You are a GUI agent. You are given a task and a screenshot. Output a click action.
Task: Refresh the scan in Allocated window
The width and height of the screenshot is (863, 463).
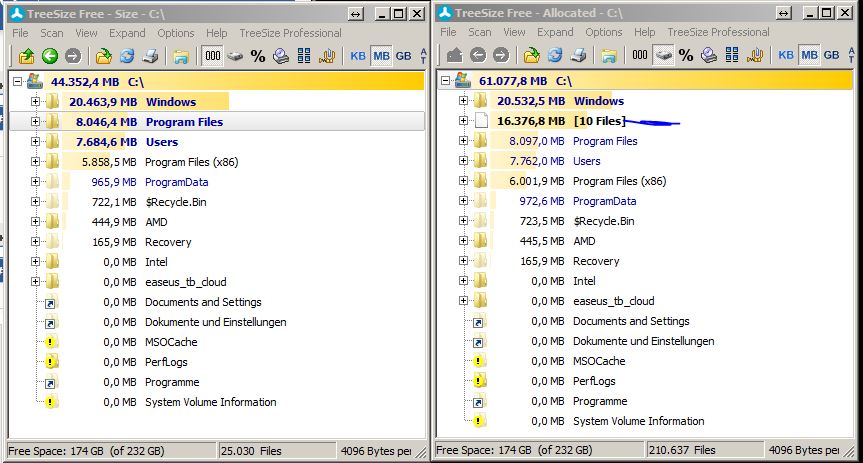(x=555, y=55)
